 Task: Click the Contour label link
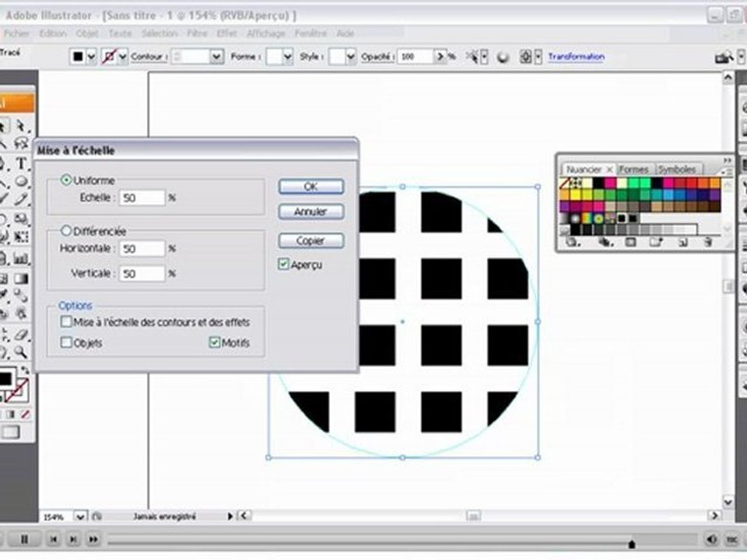(x=148, y=57)
